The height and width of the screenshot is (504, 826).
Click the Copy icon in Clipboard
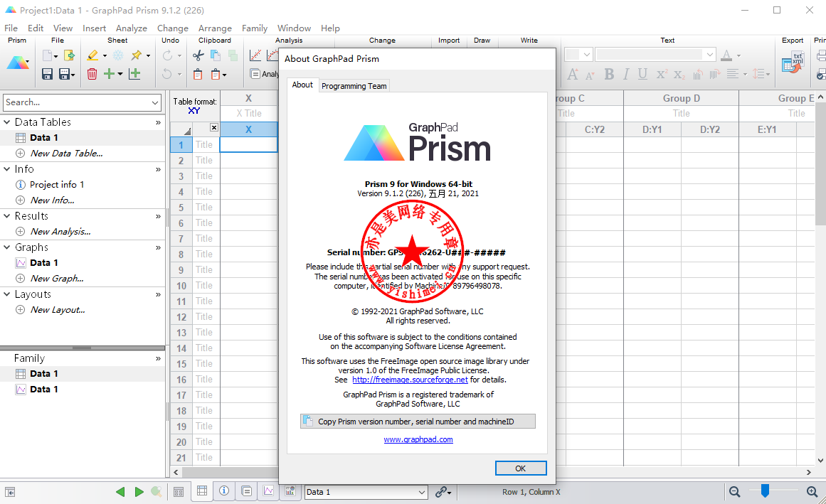(216, 55)
